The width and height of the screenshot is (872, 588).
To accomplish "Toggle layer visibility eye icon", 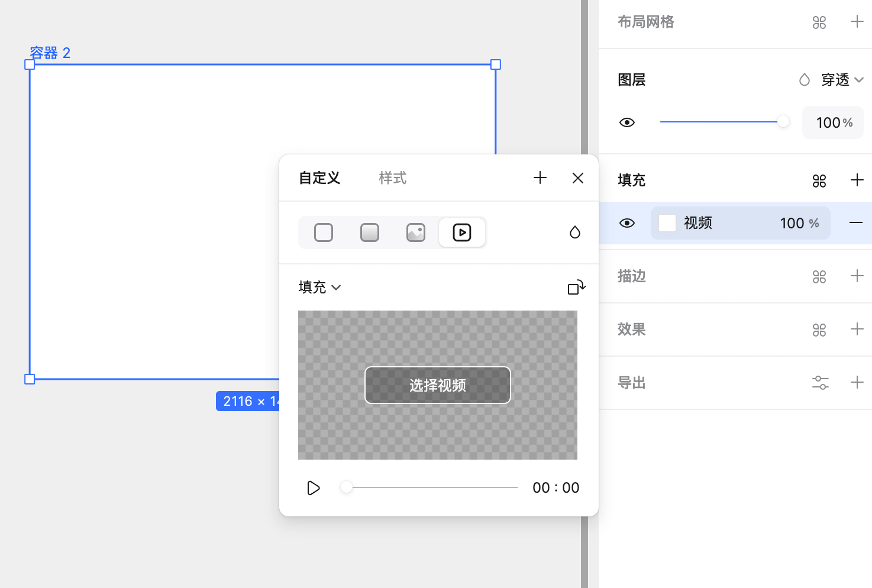I will click(x=627, y=122).
